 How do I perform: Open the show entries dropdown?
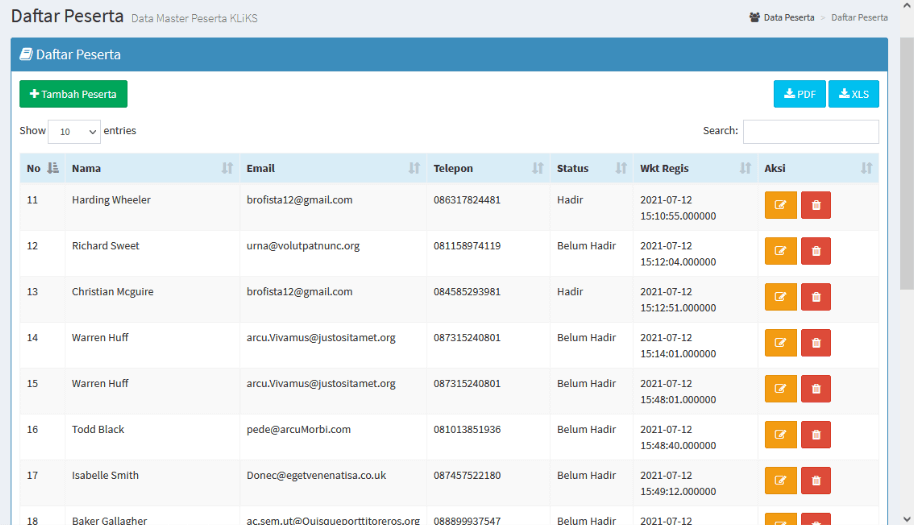pos(75,131)
